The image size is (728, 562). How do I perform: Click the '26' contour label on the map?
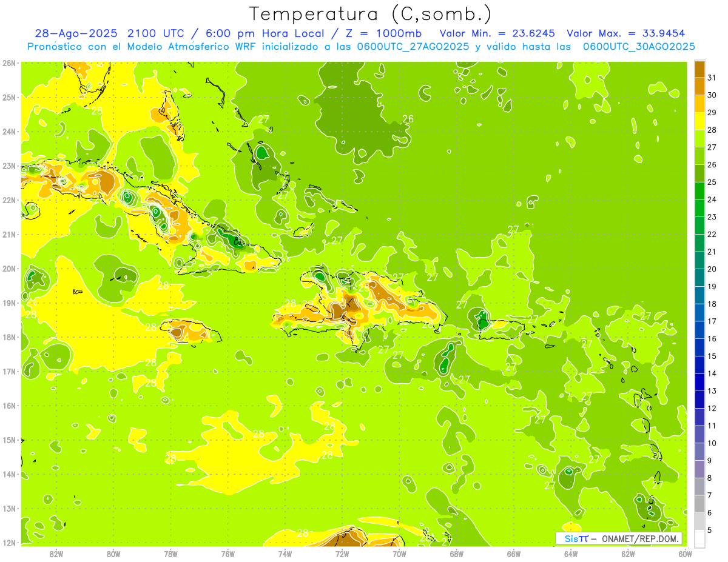pos(408,119)
